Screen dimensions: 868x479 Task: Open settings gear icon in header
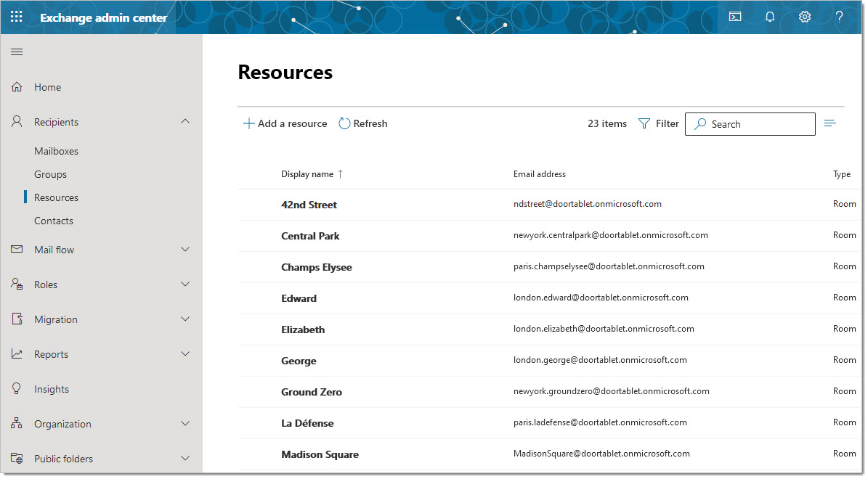click(806, 17)
